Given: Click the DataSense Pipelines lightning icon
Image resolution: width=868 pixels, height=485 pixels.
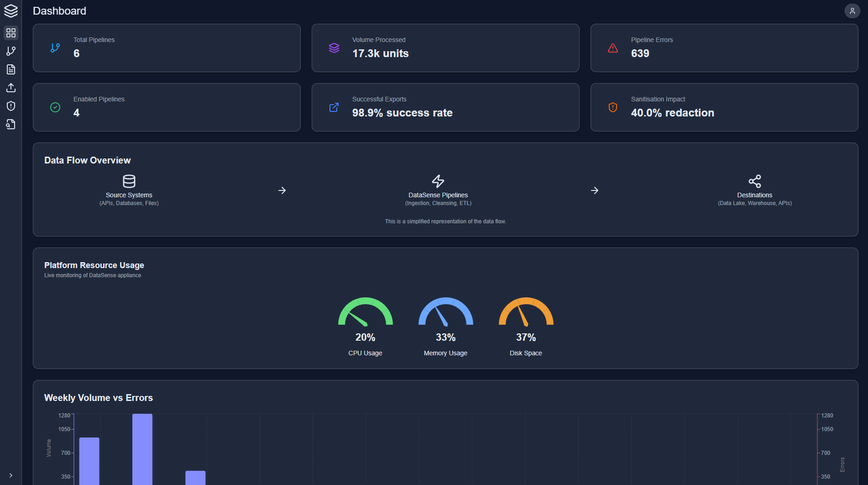Looking at the screenshot, I should tap(438, 181).
